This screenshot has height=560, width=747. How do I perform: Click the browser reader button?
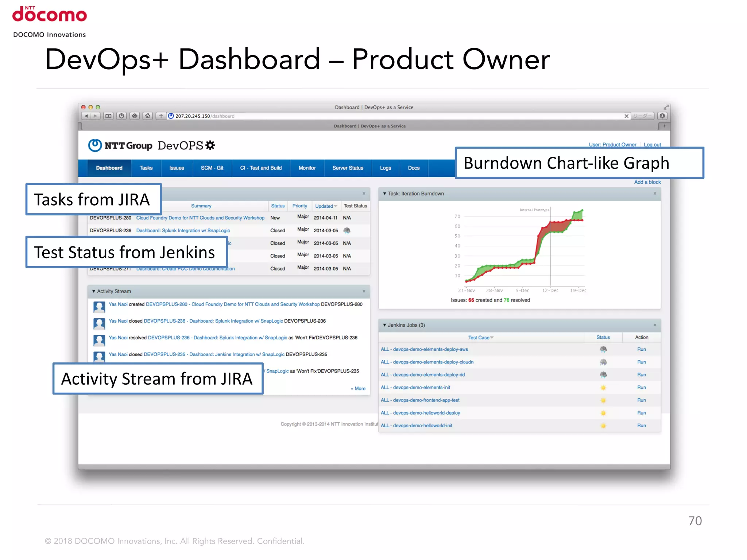pos(643,116)
